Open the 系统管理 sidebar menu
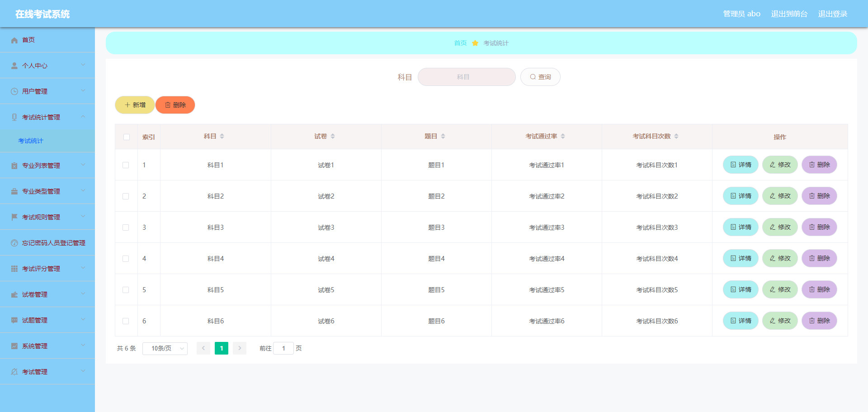 click(x=47, y=346)
